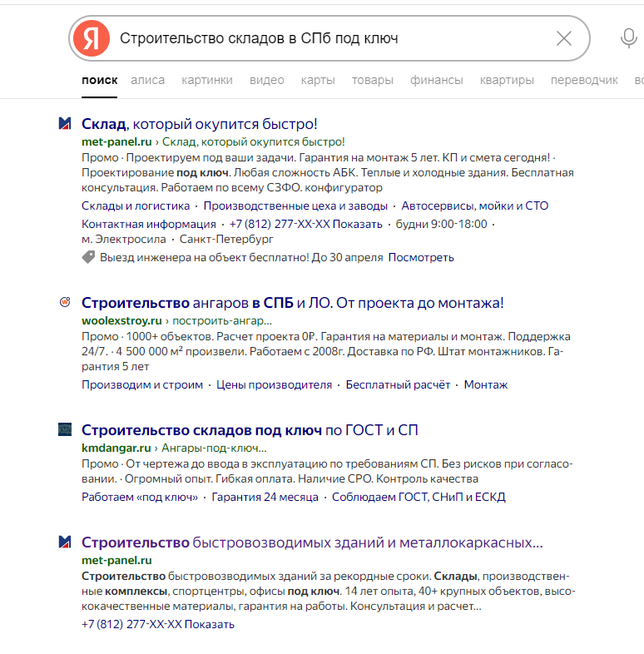Activate voice search microphone icon
Image resolution: width=644 pixels, height=654 pixels.
[629, 38]
